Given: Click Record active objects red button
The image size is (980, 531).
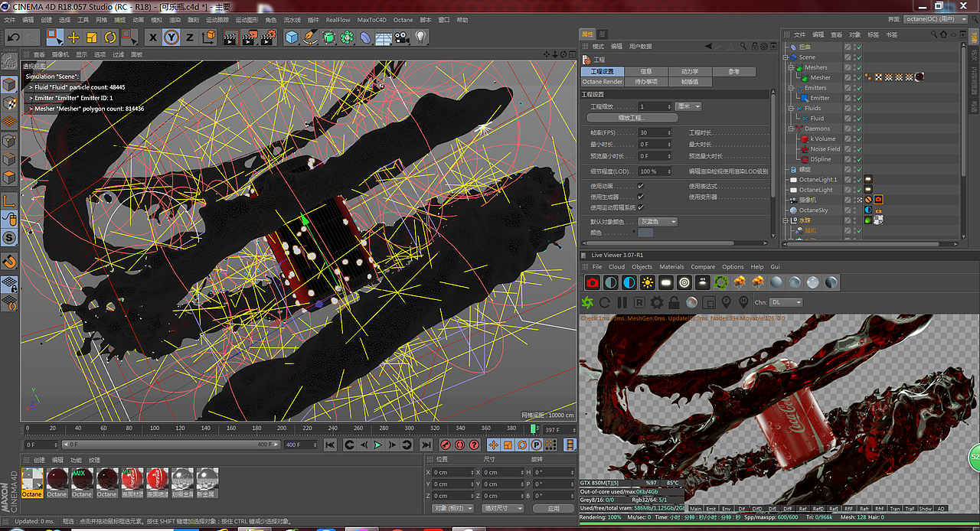Looking at the screenshot, I should (x=446, y=445).
